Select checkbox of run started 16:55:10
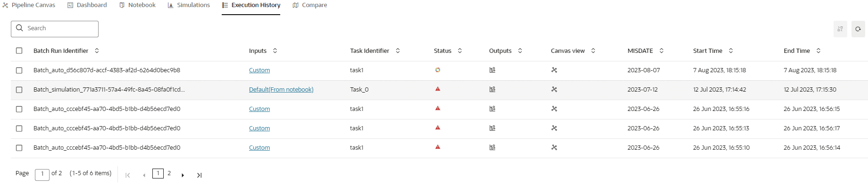Image resolution: width=868 pixels, height=187 pixels. 19,148
